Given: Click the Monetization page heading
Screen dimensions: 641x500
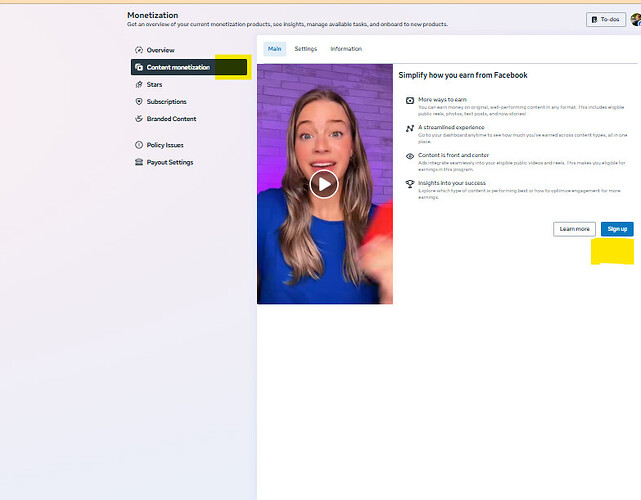Looking at the screenshot, I should point(152,15).
